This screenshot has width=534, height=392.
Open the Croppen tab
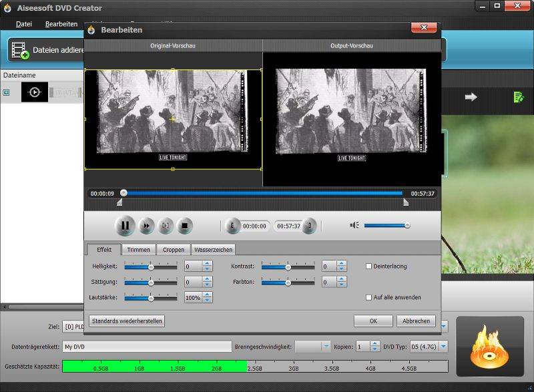(x=174, y=250)
